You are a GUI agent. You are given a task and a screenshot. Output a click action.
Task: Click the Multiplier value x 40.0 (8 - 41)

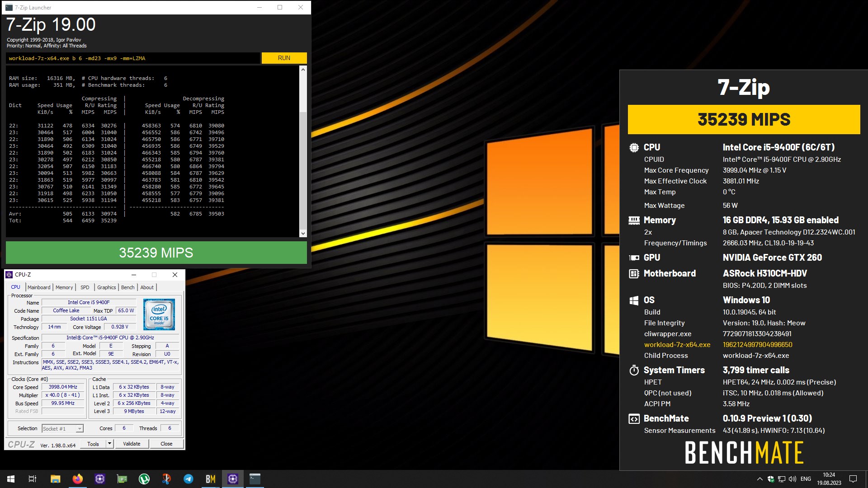(63, 395)
